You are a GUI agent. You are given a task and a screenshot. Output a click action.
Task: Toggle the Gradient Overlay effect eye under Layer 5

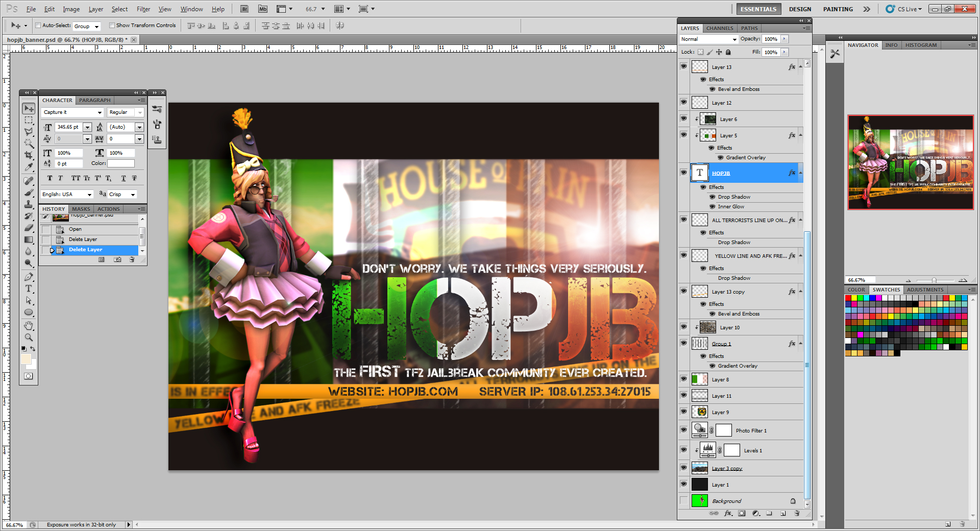[x=720, y=157]
